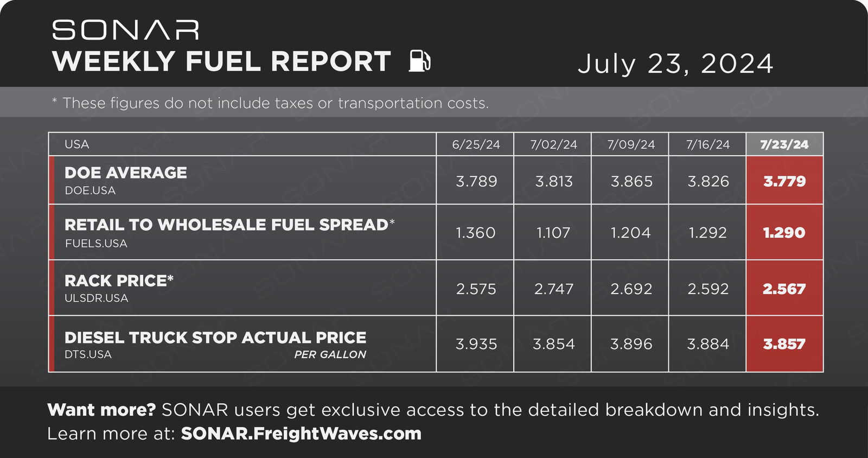Click the Want more? text

click(101, 410)
